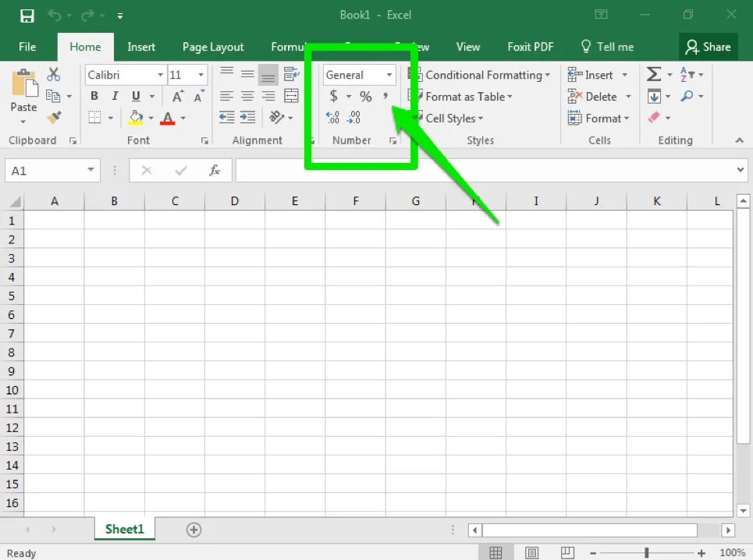The width and height of the screenshot is (753, 560).
Task: Add a new sheet with plus button
Action: 194,530
